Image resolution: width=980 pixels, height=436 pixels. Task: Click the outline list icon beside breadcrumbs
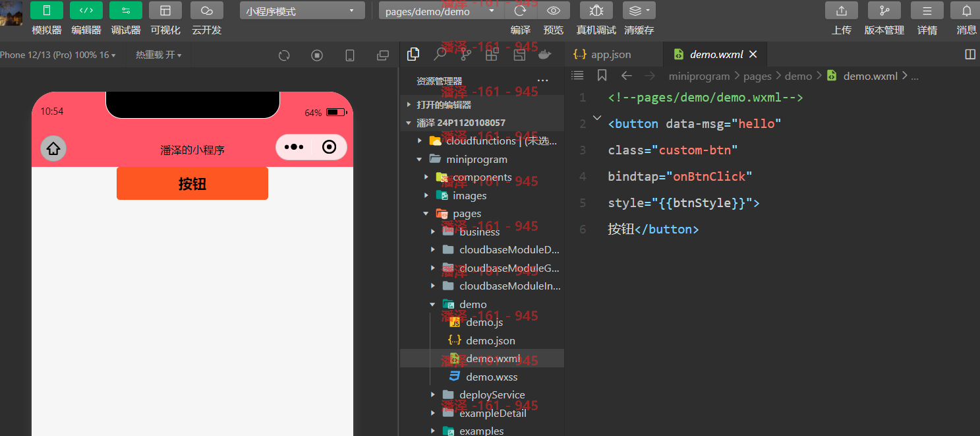click(577, 75)
